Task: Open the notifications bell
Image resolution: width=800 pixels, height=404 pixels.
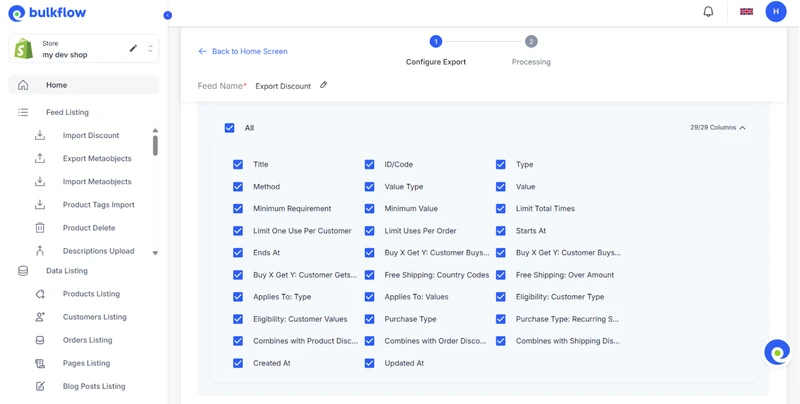Action: (708, 12)
